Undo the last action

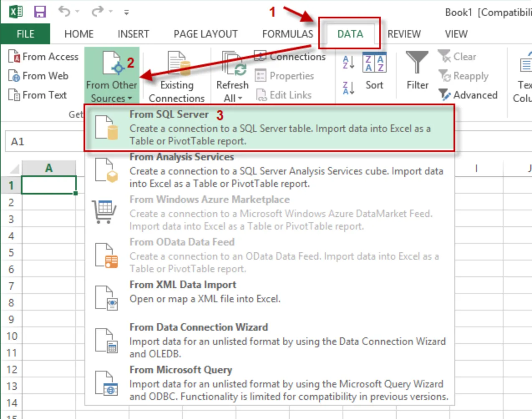pyautogui.click(x=64, y=11)
